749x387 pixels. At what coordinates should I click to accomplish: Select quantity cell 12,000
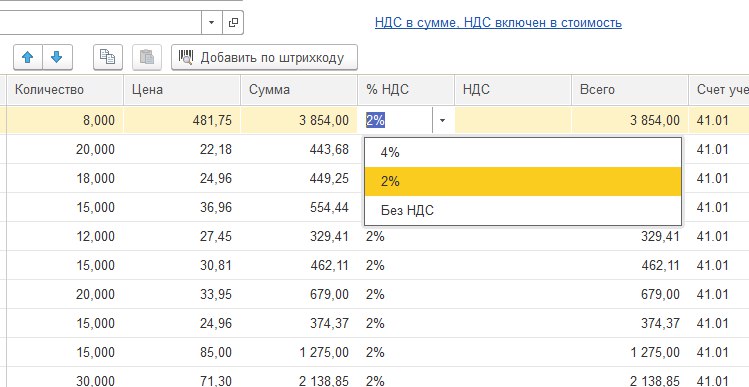click(65, 236)
